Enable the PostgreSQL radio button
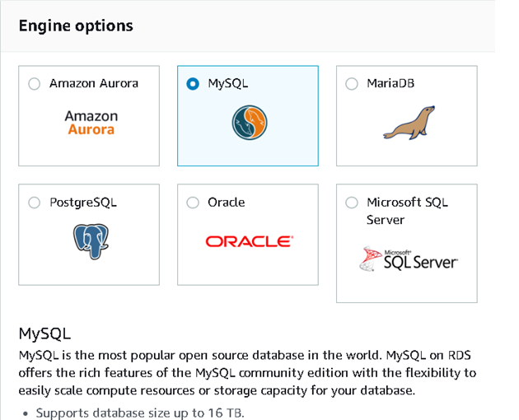Image resolution: width=519 pixels, height=420 pixels. [34, 203]
